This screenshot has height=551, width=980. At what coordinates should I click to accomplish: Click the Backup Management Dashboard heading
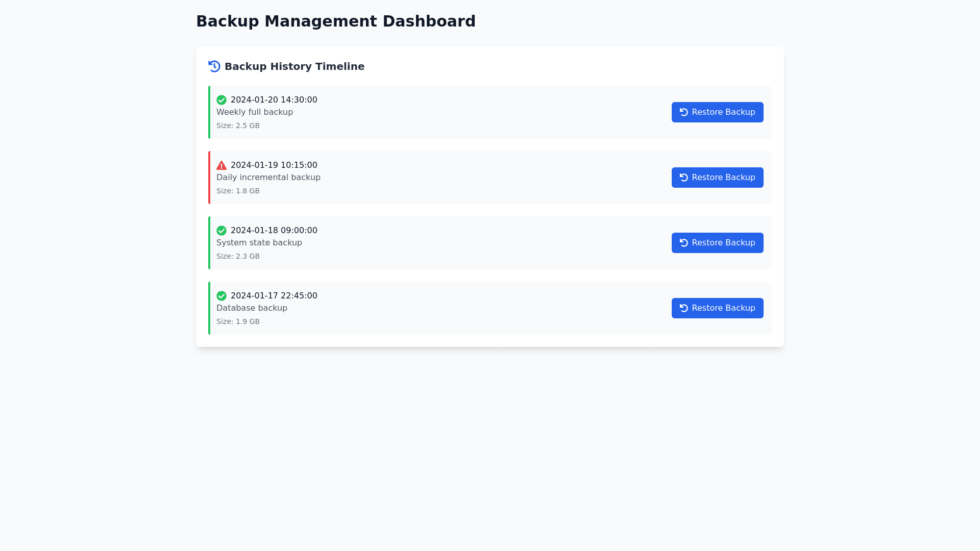(x=335, y=21)
